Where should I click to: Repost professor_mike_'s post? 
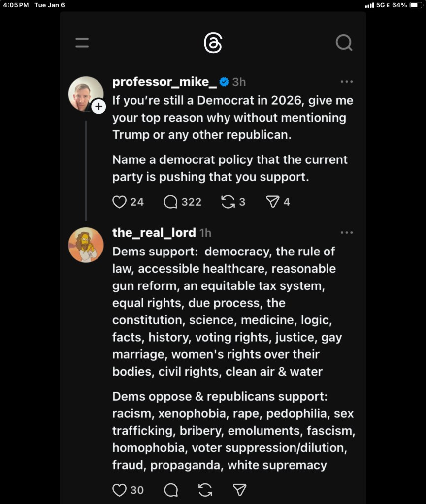point(228,202)
